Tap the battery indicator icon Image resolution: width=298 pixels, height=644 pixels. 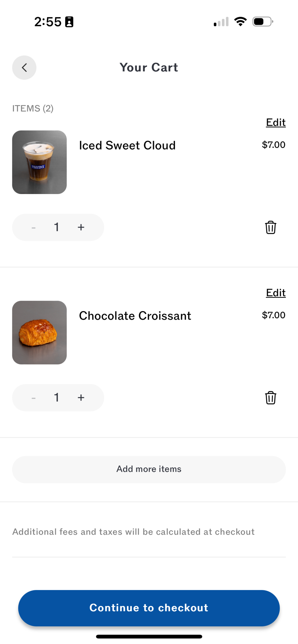coord(263,22)
